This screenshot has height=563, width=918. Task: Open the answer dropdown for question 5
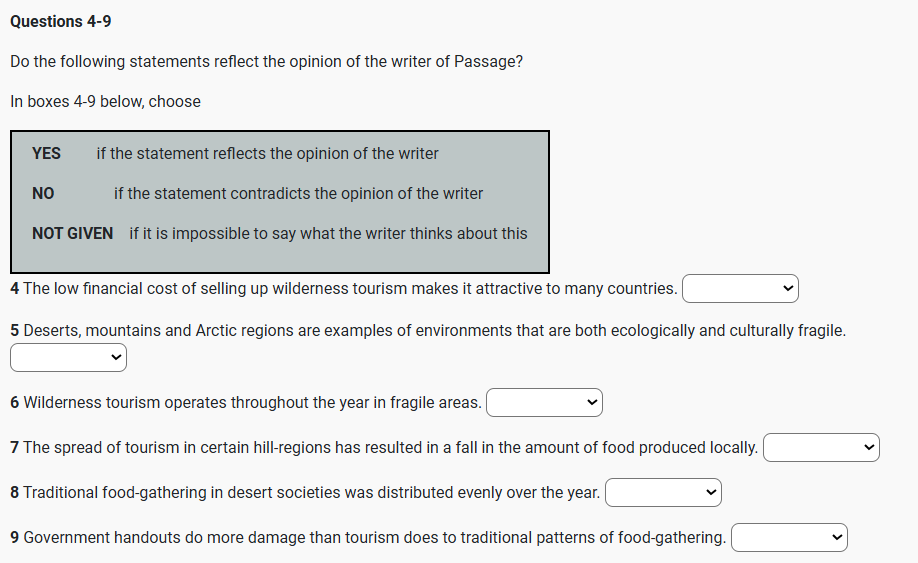[x=68, y=357]
